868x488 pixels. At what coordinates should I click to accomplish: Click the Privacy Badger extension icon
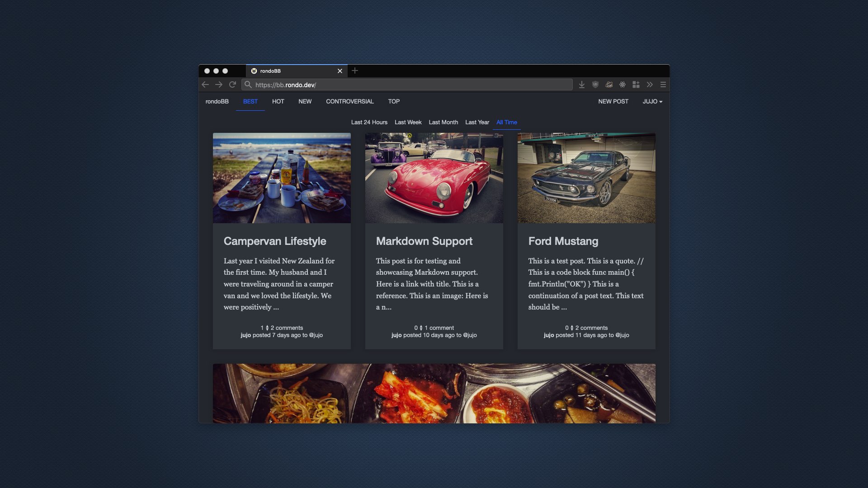click(609, 84)
